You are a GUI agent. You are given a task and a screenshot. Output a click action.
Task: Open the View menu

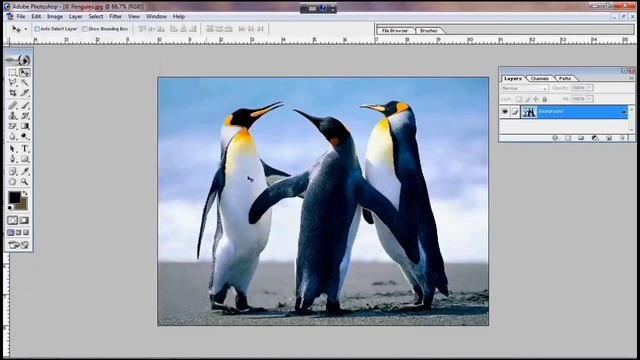(134, 16)
